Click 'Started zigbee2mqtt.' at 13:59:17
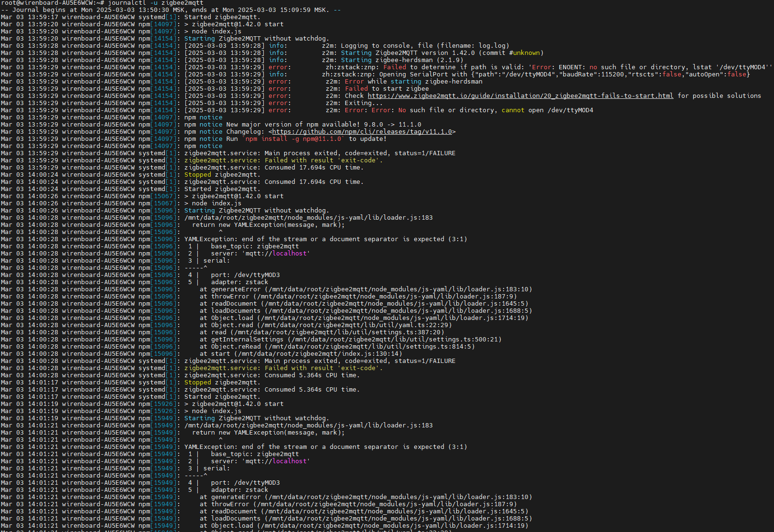This screenshot has width=774, height=532. click(223, 17)
